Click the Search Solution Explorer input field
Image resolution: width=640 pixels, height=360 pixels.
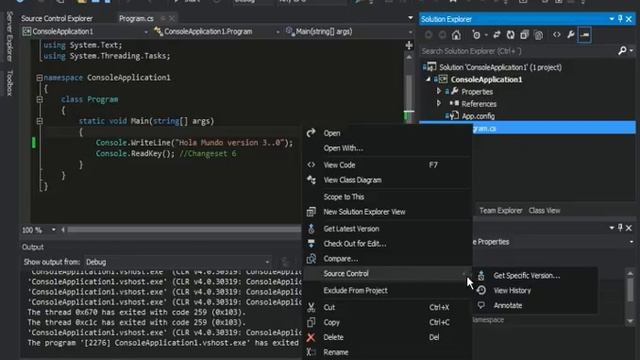point(518,51)
